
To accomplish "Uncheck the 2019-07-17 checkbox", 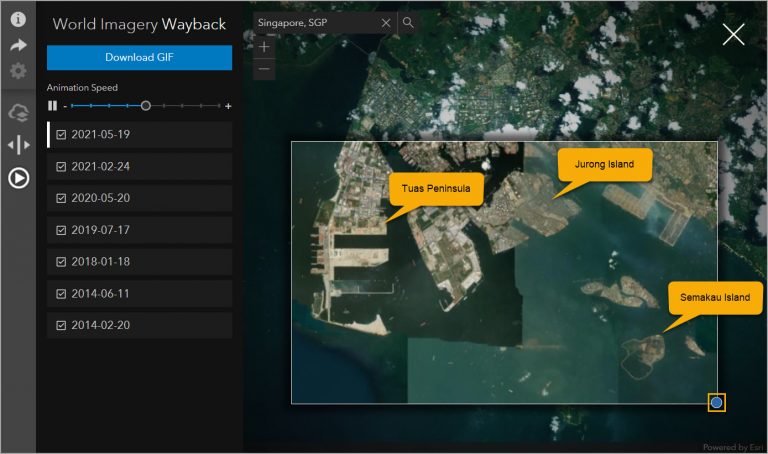I will coord(61,230).
